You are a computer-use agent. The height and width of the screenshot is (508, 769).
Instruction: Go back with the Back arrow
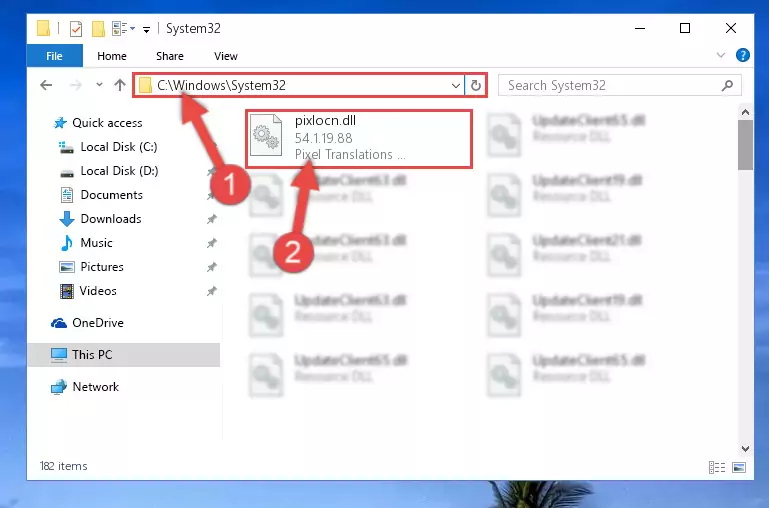(46, 85)
